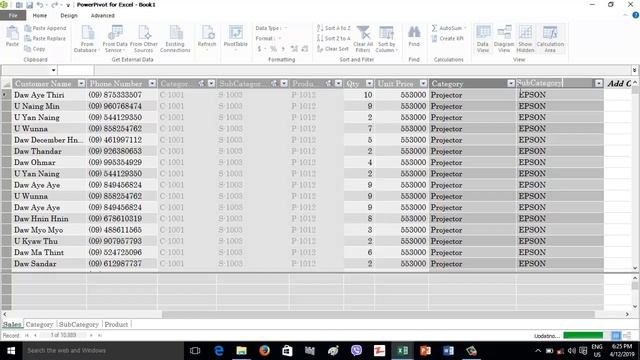Viewport: 640px width, 360px height.
Task: Open Existing Connections
Action: click(x=175, y=39)
